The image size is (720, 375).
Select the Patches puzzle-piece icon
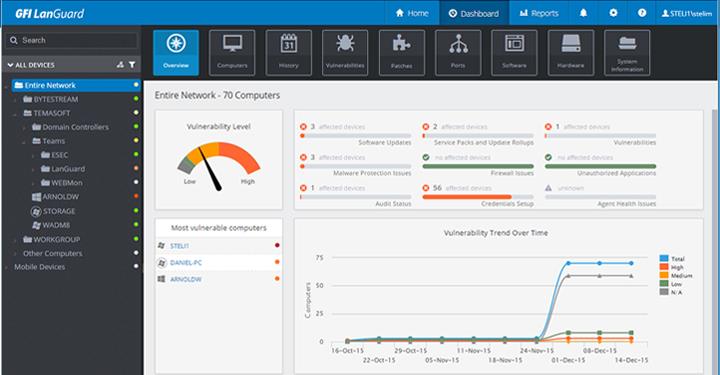tap(402, 52)
